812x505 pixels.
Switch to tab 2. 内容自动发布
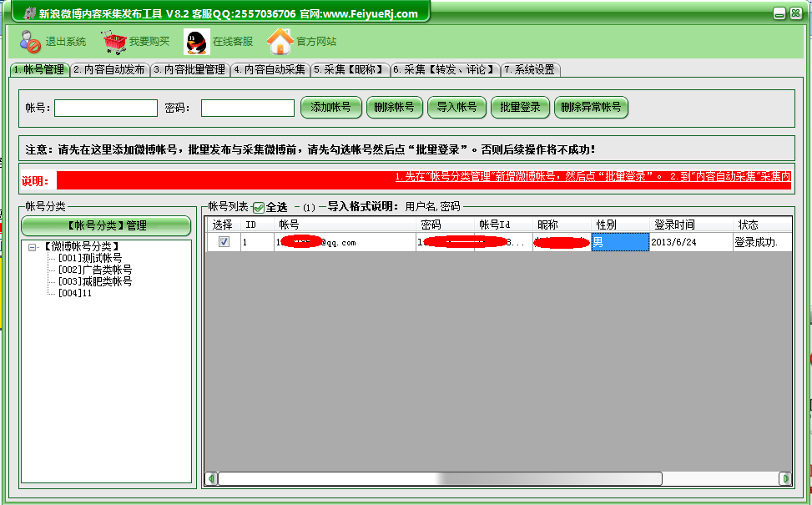point(109,69)
